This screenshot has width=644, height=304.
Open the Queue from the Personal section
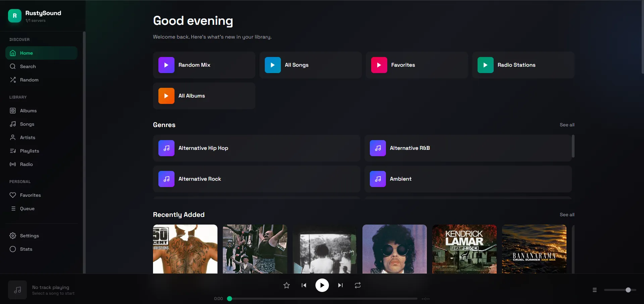point(27,208)
